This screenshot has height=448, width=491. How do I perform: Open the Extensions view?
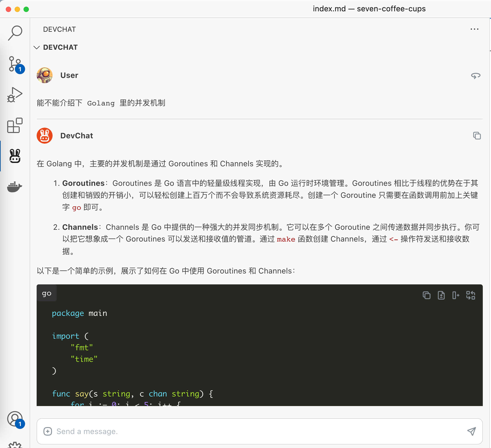(x=15, y=126)
